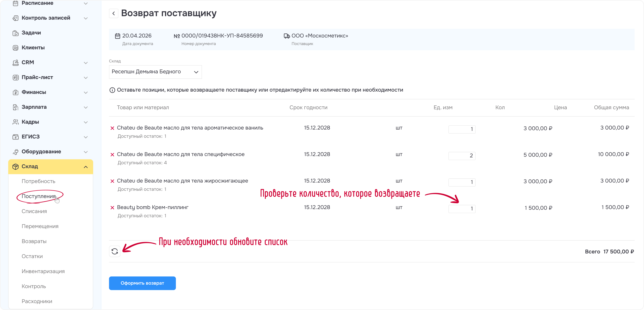Click the Финансы sidebar icon
The image size is (644, 310).
(x=15, y=92)
